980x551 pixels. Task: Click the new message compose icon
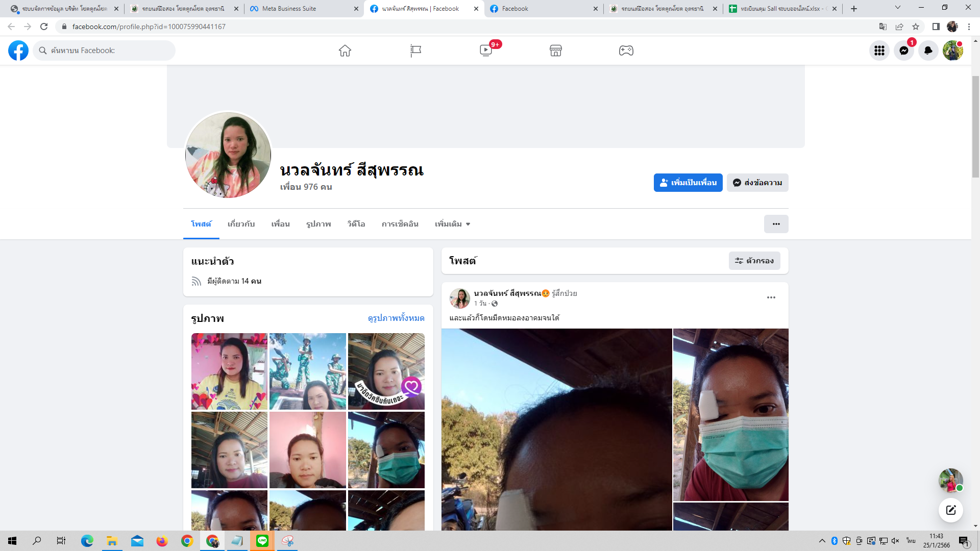(950, 510)
